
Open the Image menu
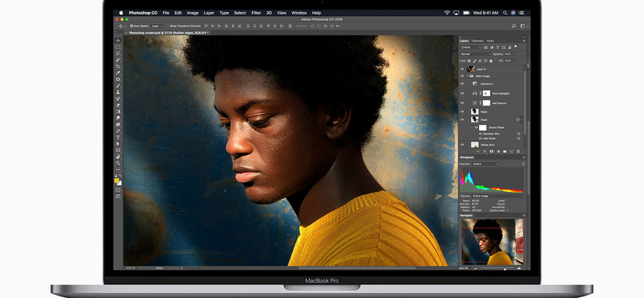point(192,13)
